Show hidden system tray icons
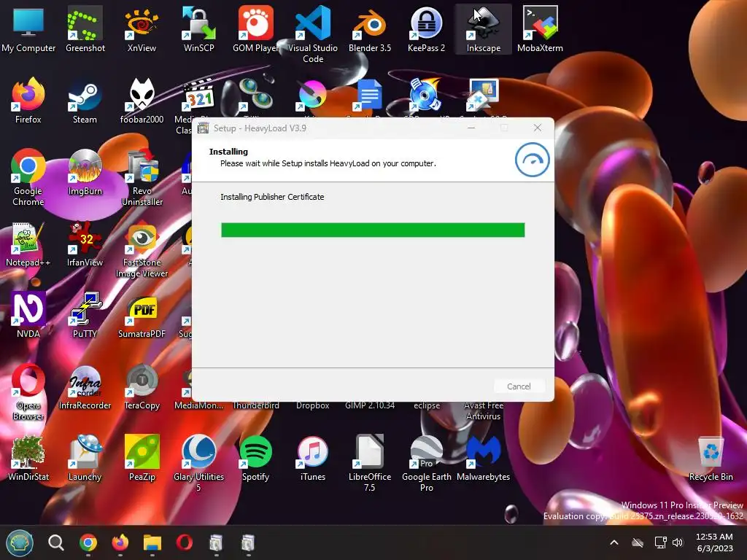This screenshot has height=560, width=747. click(614, 542)
